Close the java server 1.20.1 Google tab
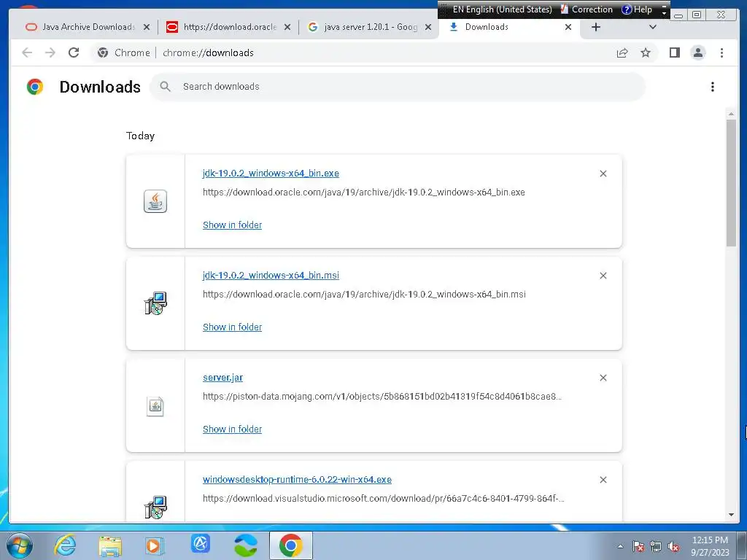Image resolution: width=747 pixels, height=560 pixels. (428, 27)
